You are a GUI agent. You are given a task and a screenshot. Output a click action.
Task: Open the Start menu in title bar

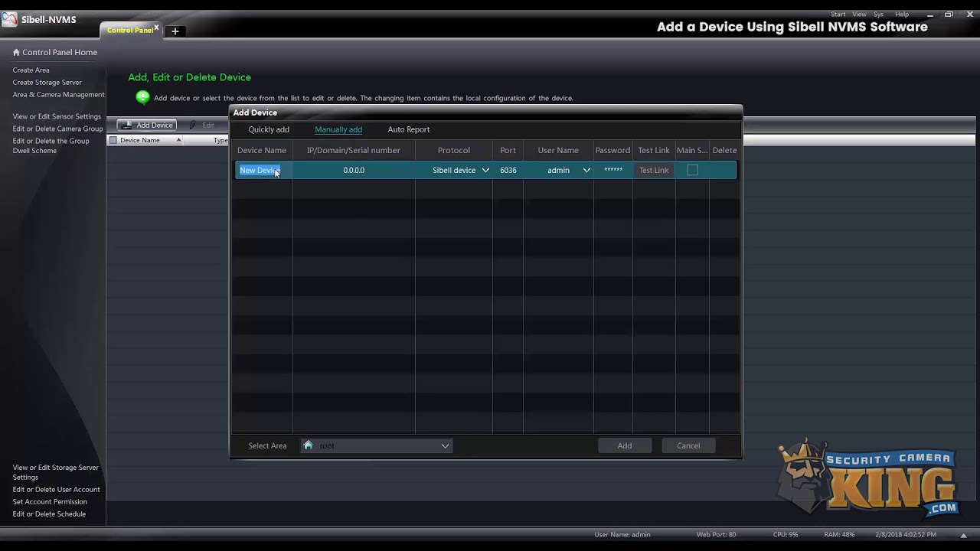838,15
